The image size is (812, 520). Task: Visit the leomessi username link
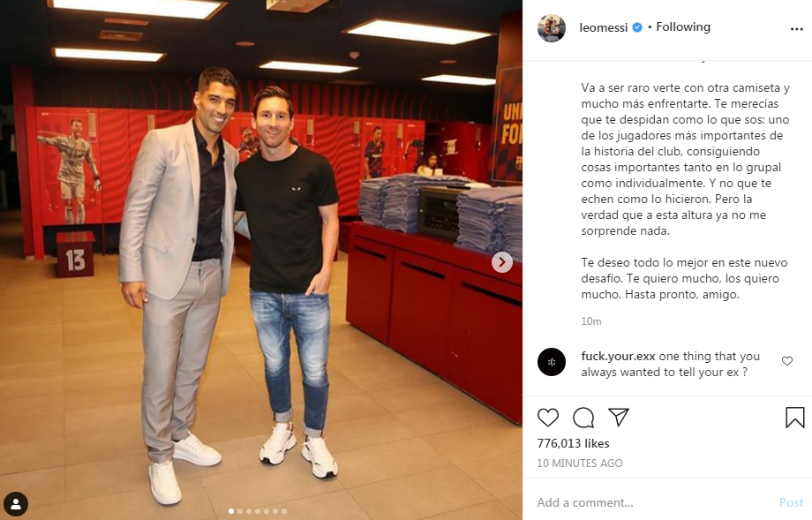point(604,27)
